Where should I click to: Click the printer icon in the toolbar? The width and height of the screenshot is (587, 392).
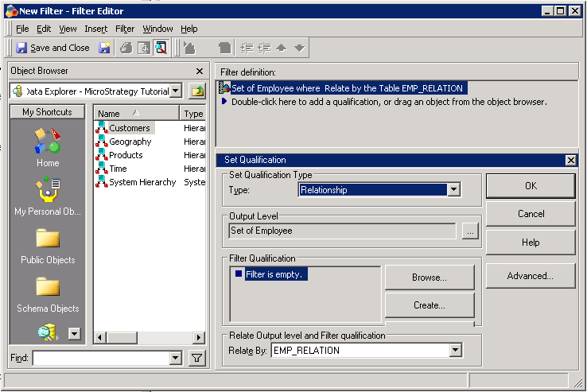coord(126,48)
